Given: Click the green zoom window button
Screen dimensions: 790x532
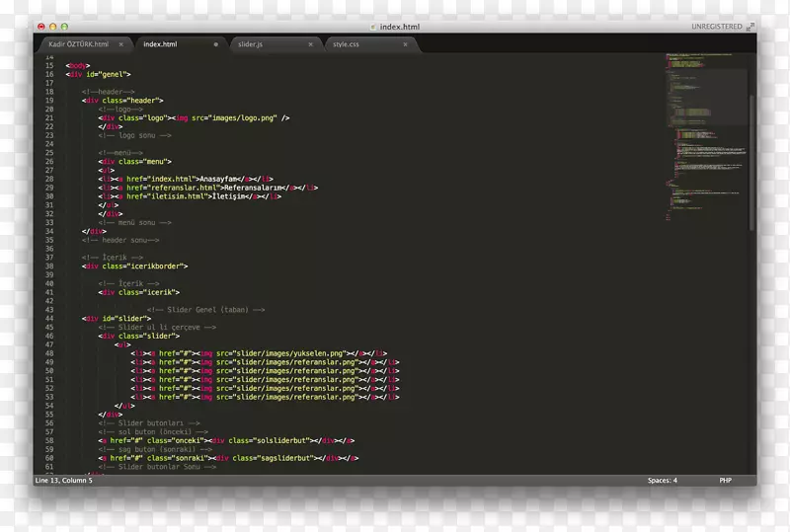Looking at the screenshot, I should [65, 26].
